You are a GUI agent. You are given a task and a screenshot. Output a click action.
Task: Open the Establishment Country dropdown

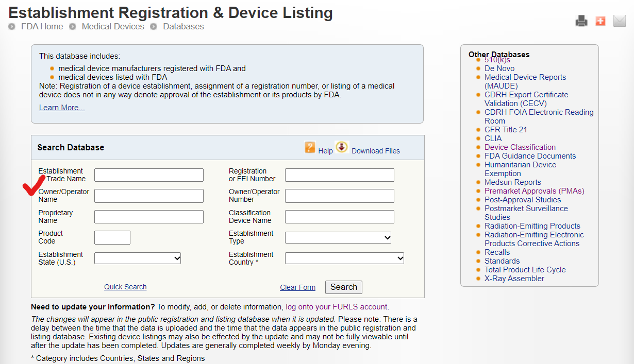[344, 258]
